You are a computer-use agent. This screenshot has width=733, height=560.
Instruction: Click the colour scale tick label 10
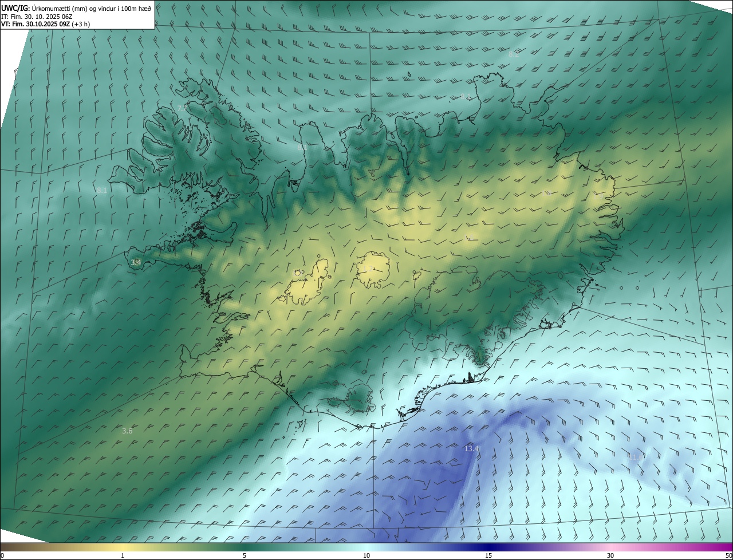pos(366,555)
